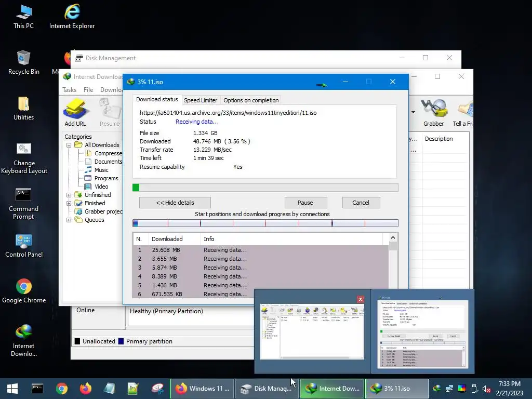Click the Unallocated black legend swatch
The image size is (532, 399).
77,341
